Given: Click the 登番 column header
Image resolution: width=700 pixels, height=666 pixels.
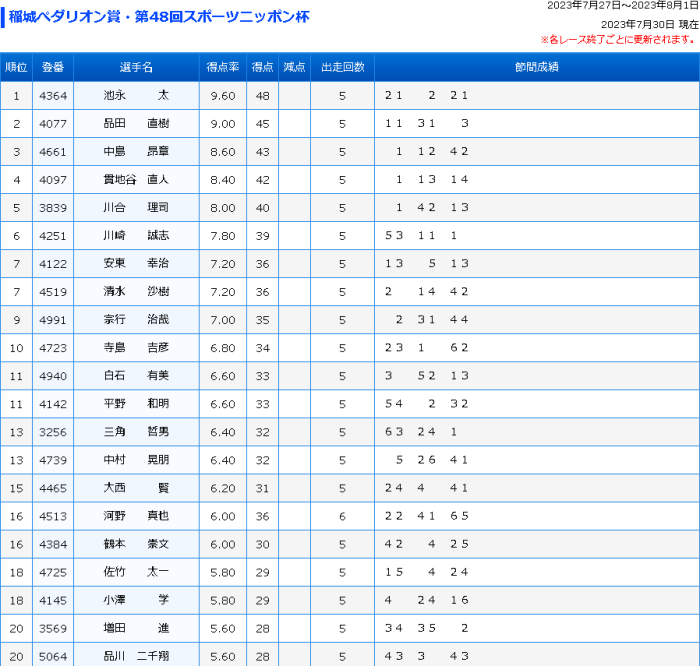Looking at the screenshot, I should [x=52, y=67].
